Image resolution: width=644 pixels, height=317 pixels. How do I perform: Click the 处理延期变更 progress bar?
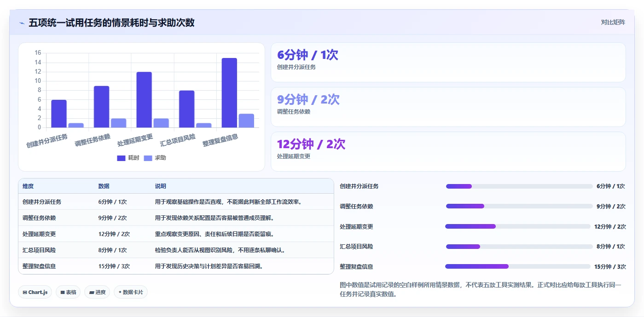pos(517,226)
